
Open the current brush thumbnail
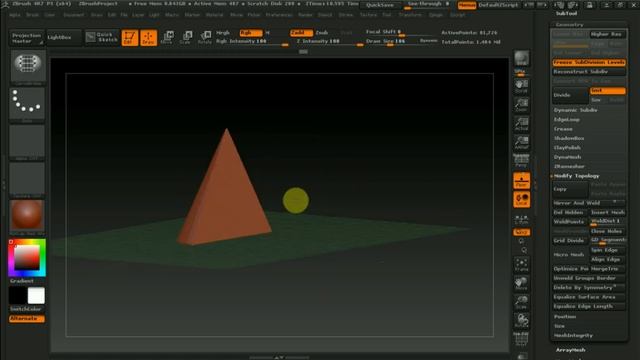tap(27, 67)
